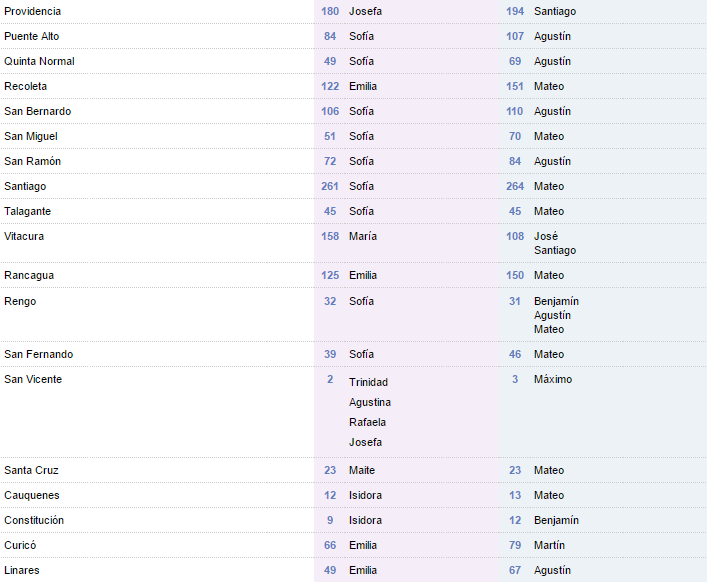Screen dimensions: 707x582
Task: Select Agustina in San Vicente row
Action: pos(370,402)
